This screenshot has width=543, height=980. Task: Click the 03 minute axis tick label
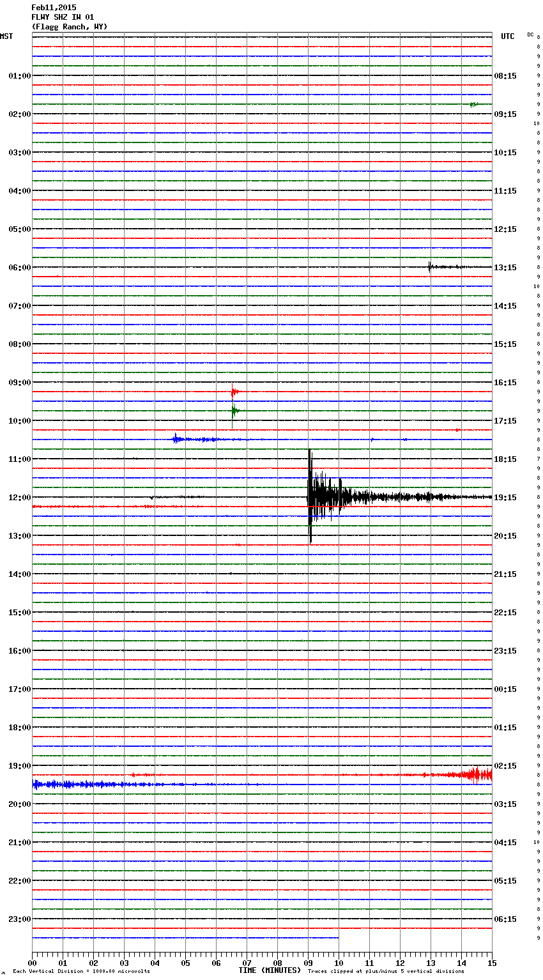(124, 963)
